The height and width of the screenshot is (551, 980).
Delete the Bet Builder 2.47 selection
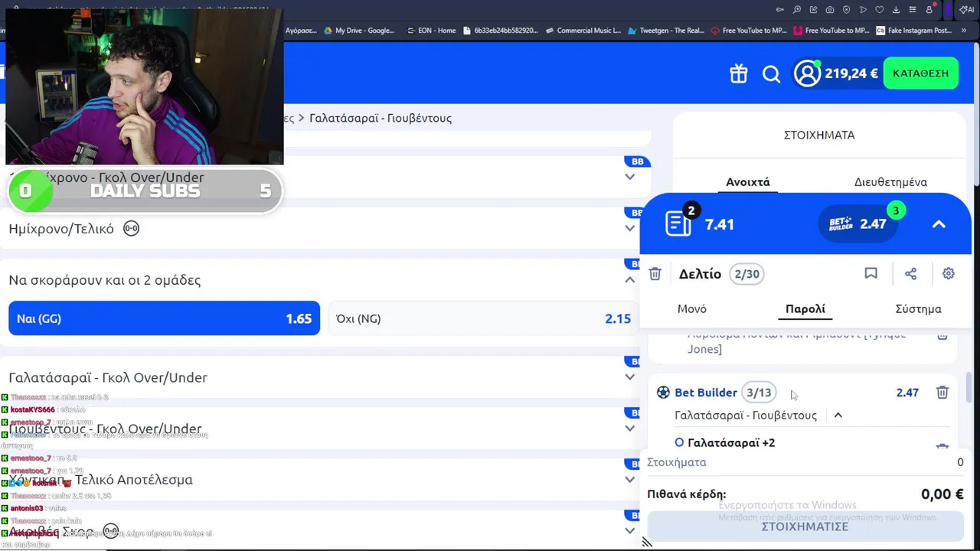click(942, 393)
